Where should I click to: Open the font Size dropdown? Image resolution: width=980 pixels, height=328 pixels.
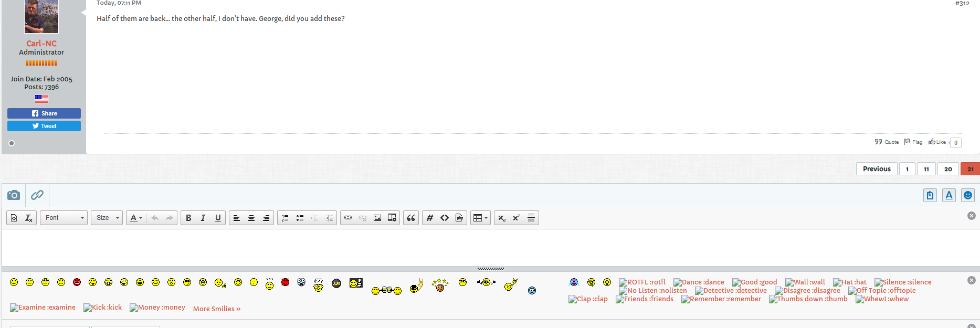coord(107,218)
